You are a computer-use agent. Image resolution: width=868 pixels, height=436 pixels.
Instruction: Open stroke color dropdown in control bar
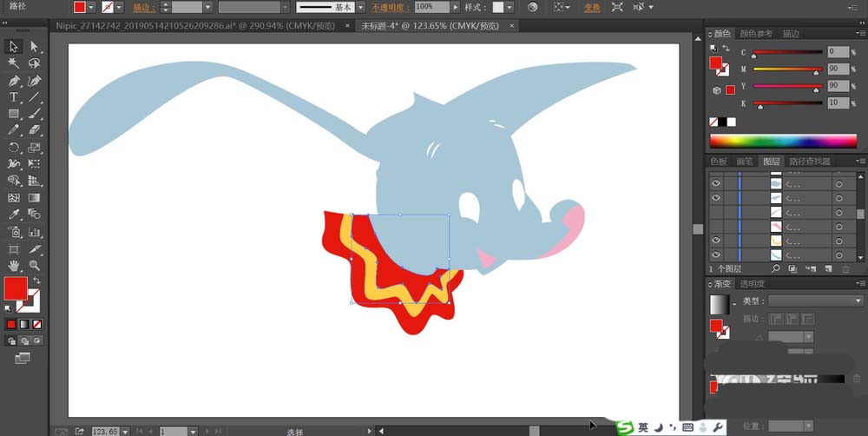(119, 8)
